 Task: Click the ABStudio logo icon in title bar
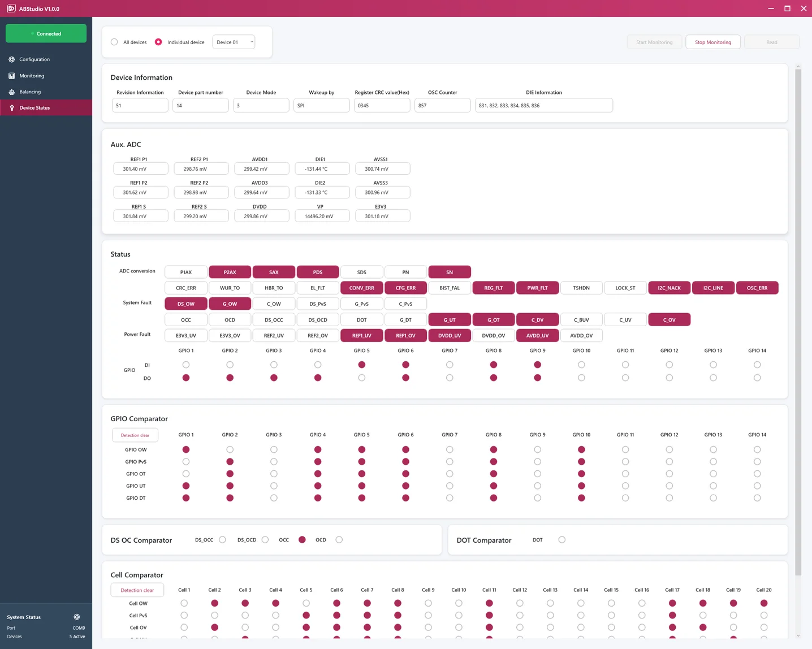(11, 8)
